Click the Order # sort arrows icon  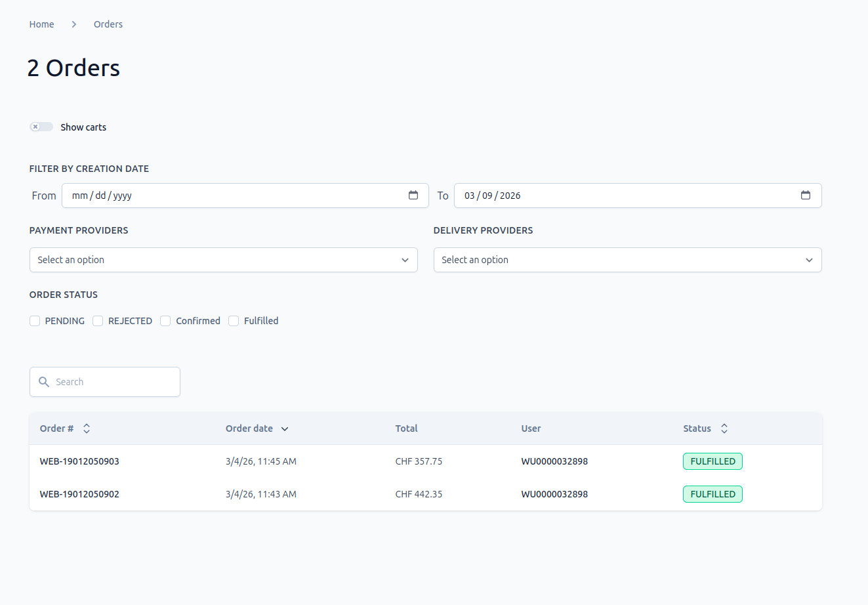point(87,428)
